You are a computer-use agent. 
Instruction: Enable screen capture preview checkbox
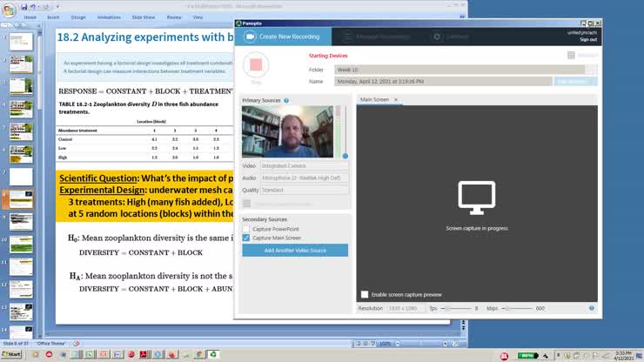(365, 294)
